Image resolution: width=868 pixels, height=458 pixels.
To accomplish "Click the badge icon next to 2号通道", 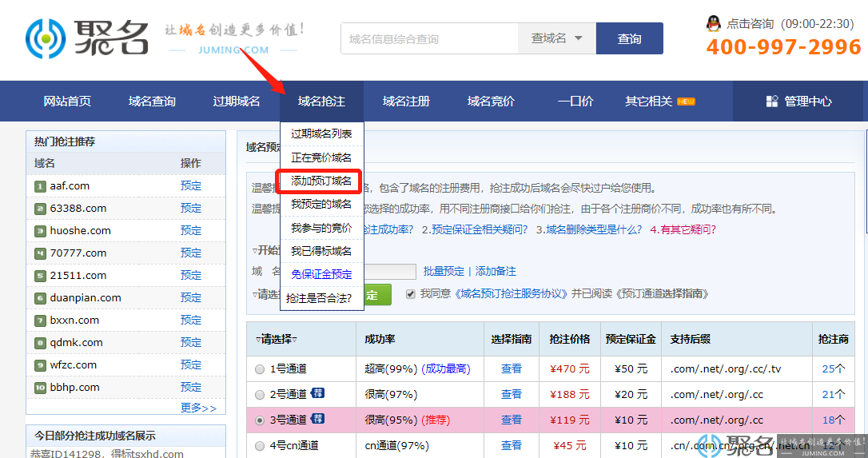I will [318, 393].
